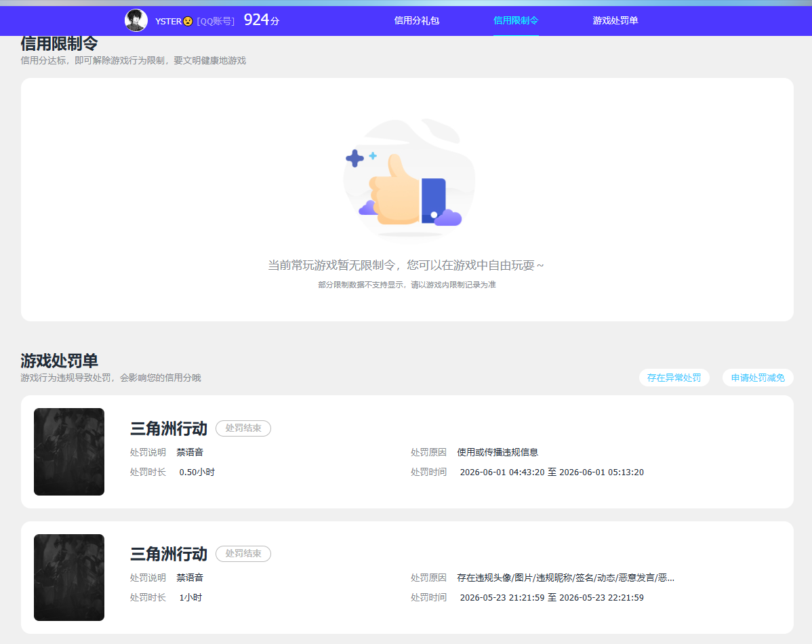
Task: Click 处罚结束 badge on the 0.50小时 penalty
Action: click(x=243, y=428)
